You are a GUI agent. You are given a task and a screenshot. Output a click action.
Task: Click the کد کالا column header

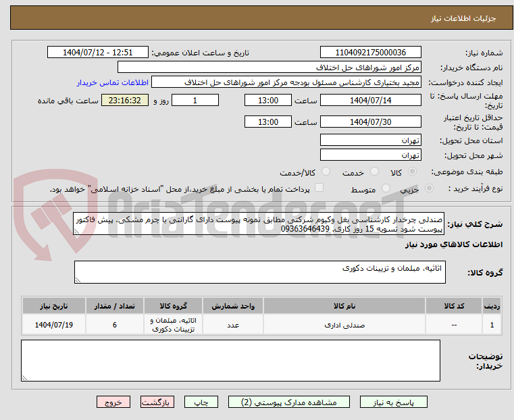tap(454, 306)
